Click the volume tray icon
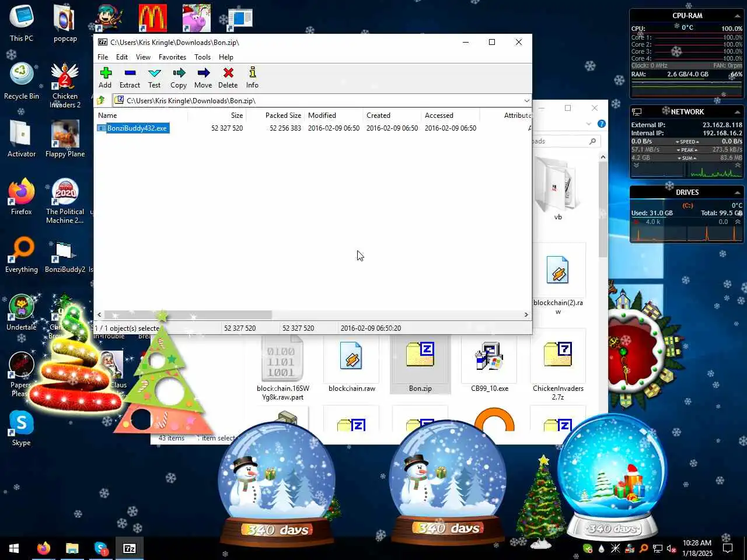Screen dimensions: 747x560 (671, 548)
